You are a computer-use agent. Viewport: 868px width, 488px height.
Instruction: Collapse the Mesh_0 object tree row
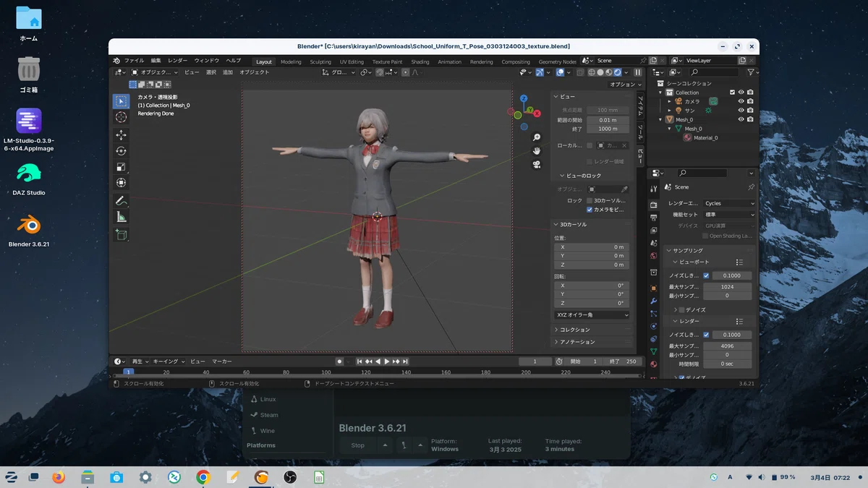tap(660, 119)
